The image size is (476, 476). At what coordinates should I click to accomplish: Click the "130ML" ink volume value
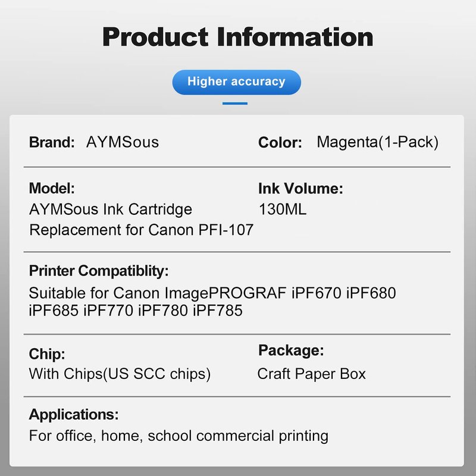click(283, 209)
